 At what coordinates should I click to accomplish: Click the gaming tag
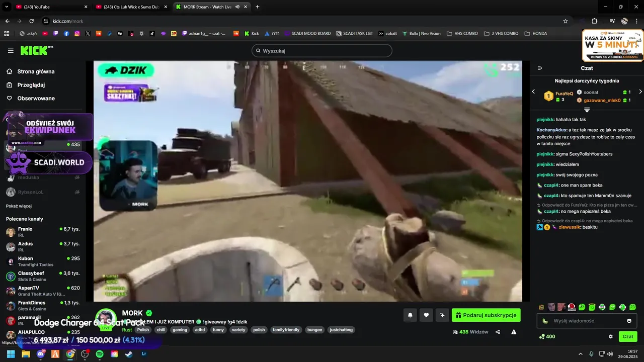(x=180, y=330)
